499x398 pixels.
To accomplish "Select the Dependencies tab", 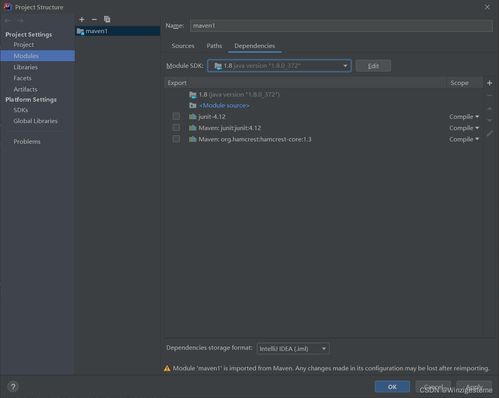I will [x=255, y=46].
